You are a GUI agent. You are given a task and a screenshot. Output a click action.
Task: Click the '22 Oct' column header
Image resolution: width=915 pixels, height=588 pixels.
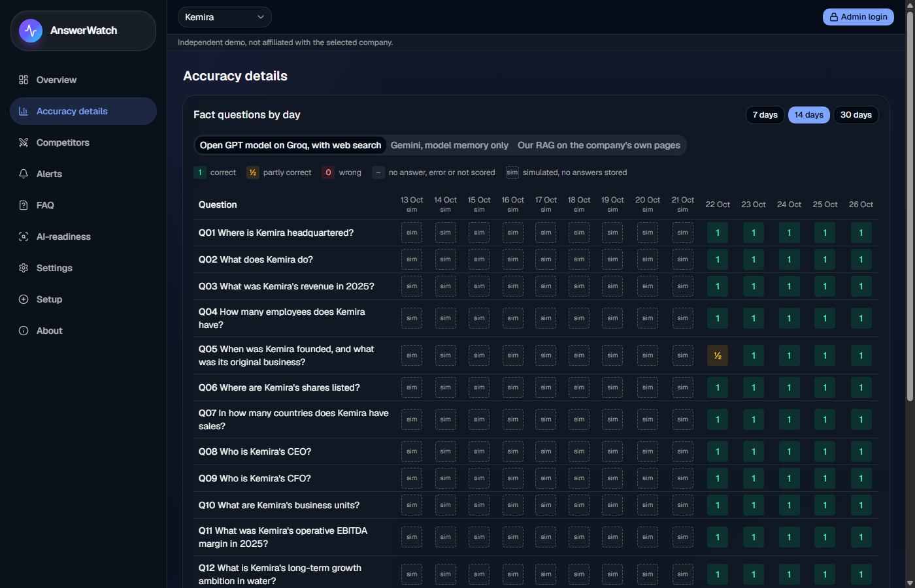(718, 204)
